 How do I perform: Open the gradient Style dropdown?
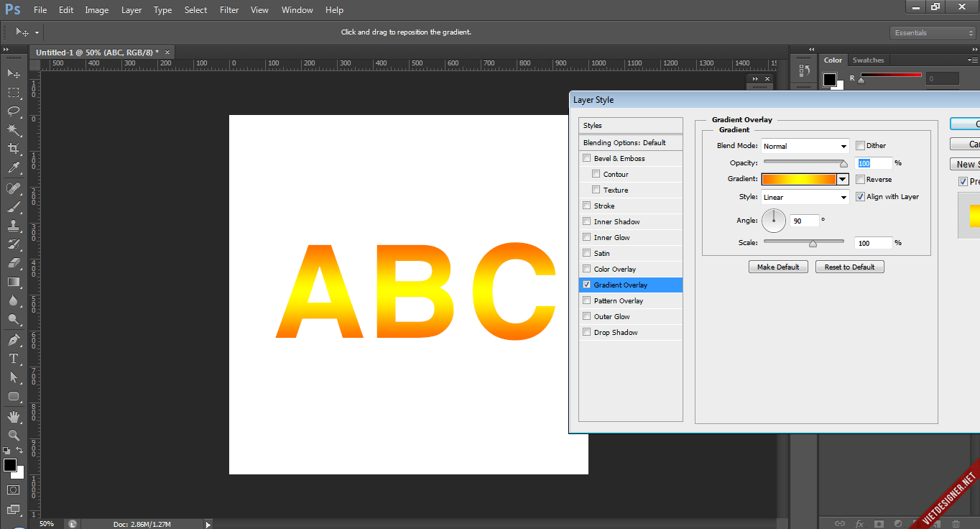point(805,197)
